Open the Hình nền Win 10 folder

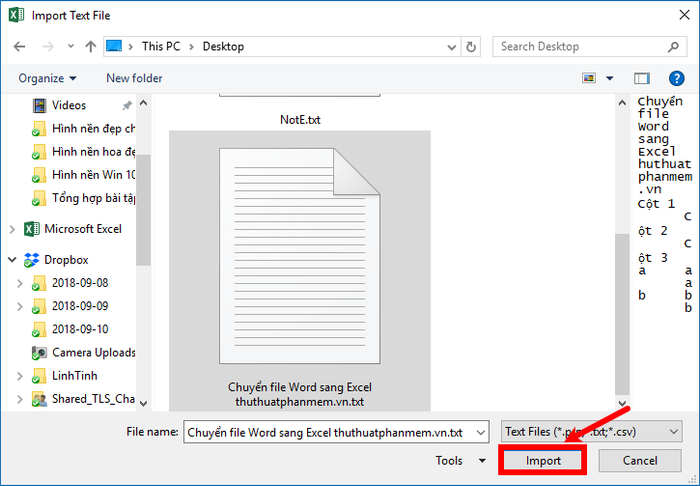coord(83,174)
